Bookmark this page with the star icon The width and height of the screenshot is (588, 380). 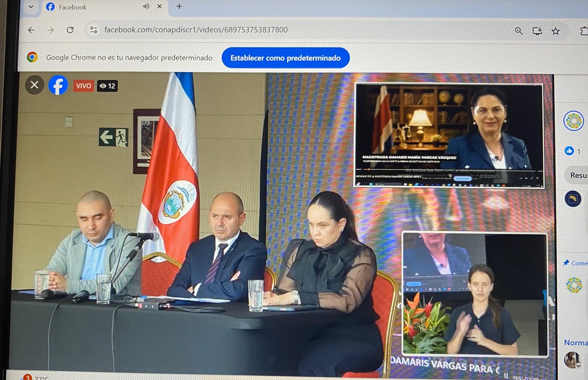click(556, 31)
